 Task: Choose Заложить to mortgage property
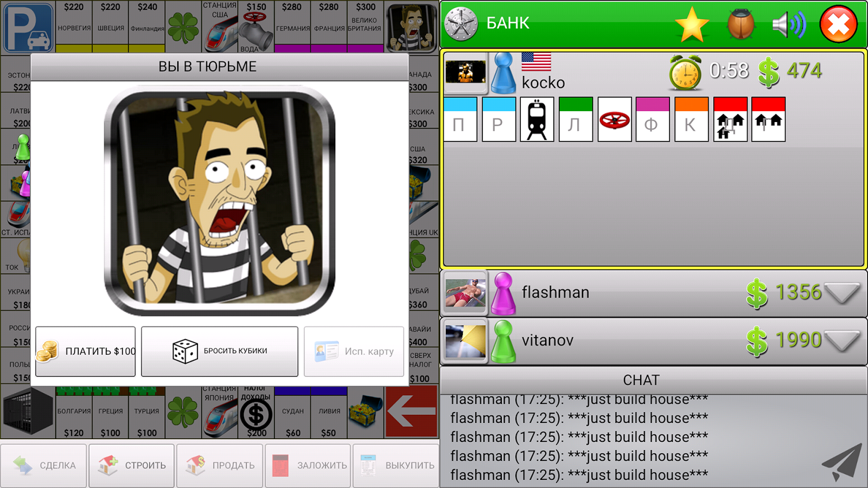coord(308,466)
